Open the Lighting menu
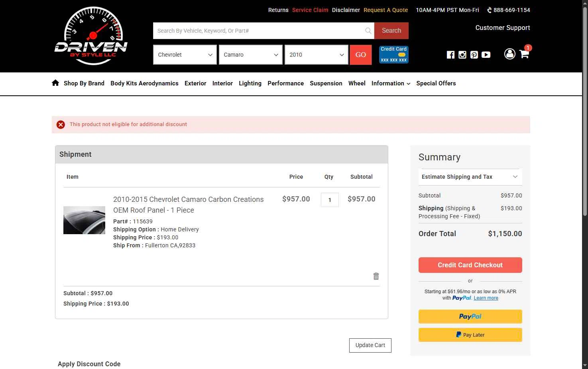588x369 pixels. (x=250, y=83)
